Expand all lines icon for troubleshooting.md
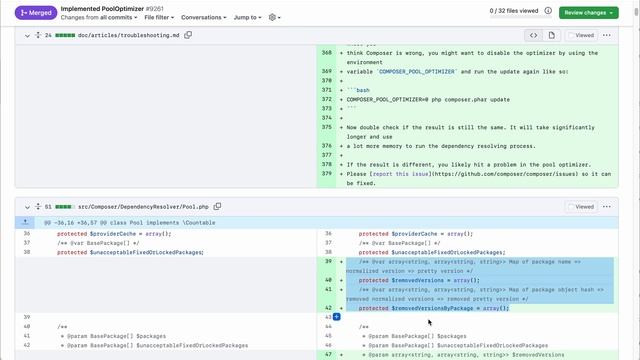Viewport: 640px width, 360px height. [38, 35]
